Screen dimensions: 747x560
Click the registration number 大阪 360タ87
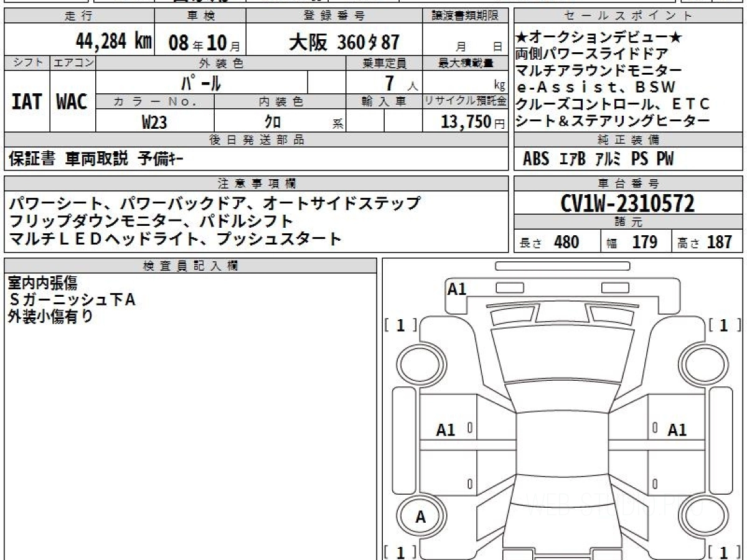tap(344, 42)
